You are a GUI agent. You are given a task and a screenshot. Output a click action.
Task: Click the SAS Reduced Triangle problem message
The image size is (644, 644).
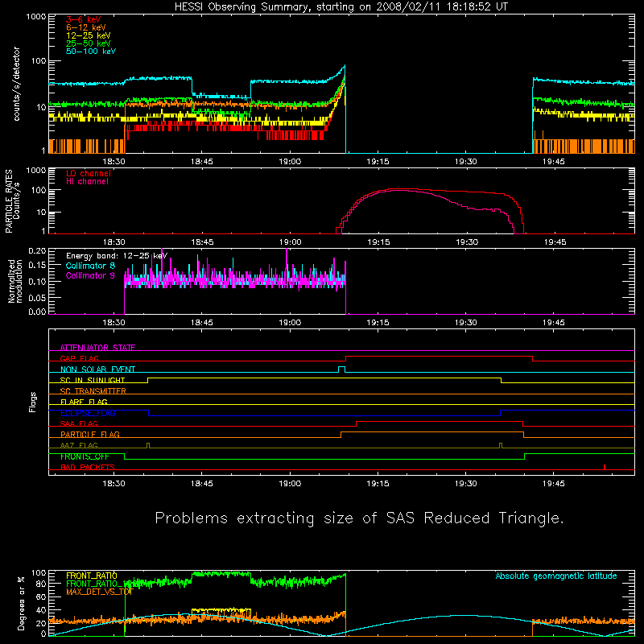coord(359,518)
